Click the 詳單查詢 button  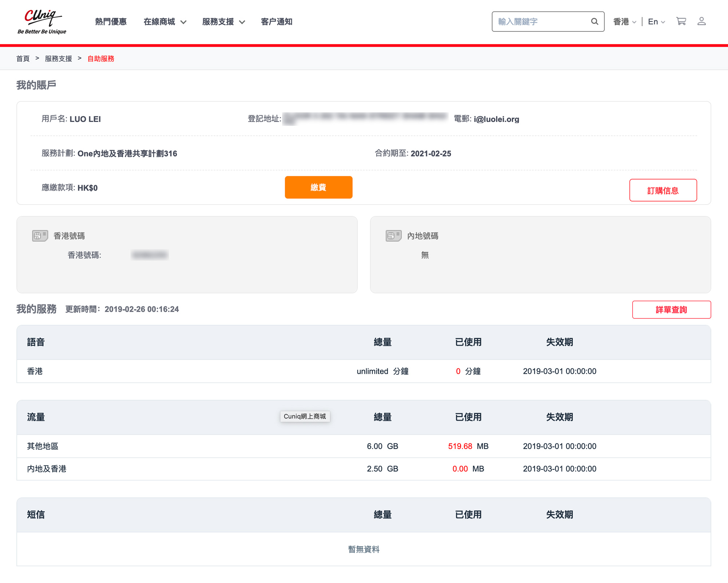[x=671, y=310]
